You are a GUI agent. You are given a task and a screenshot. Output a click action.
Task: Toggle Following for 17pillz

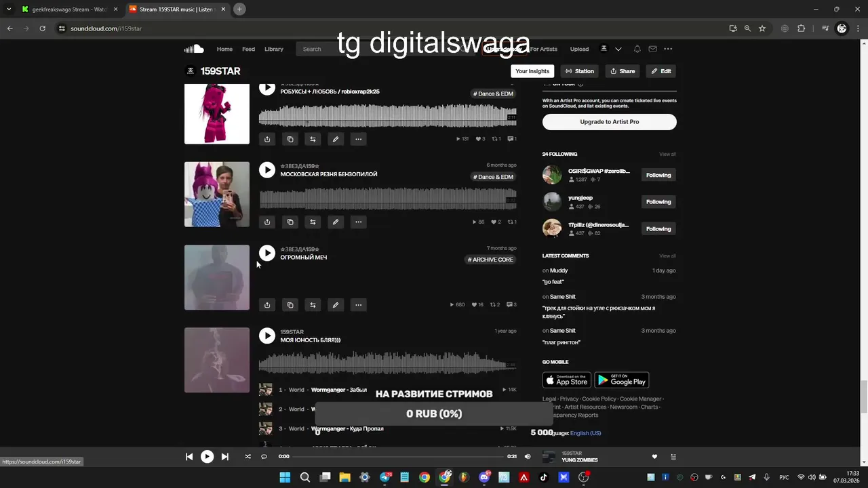(658, 229)
